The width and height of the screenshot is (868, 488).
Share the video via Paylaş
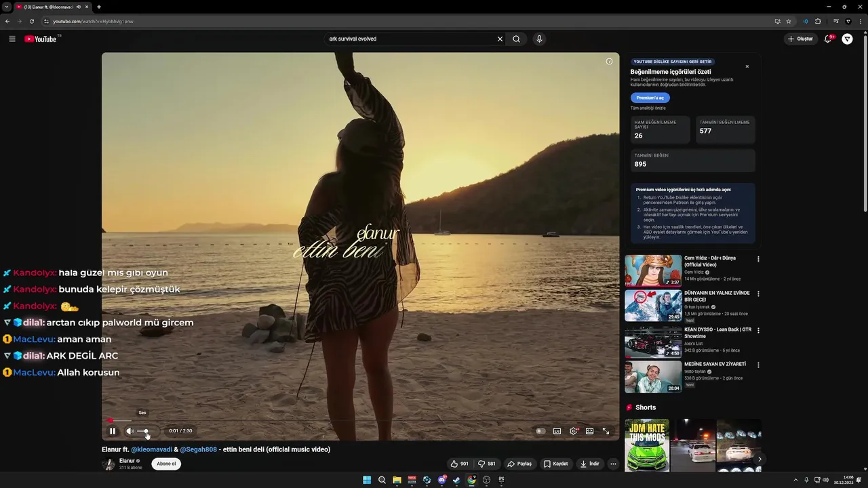(x=520, y=464)
